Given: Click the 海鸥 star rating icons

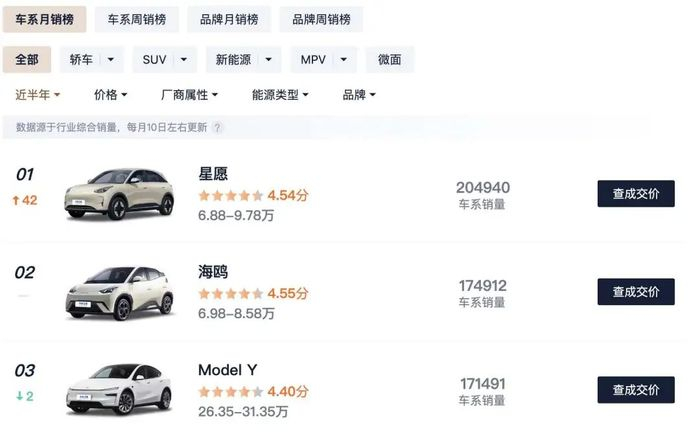Looking at the screenshot, I should click(x=231, y=294).
